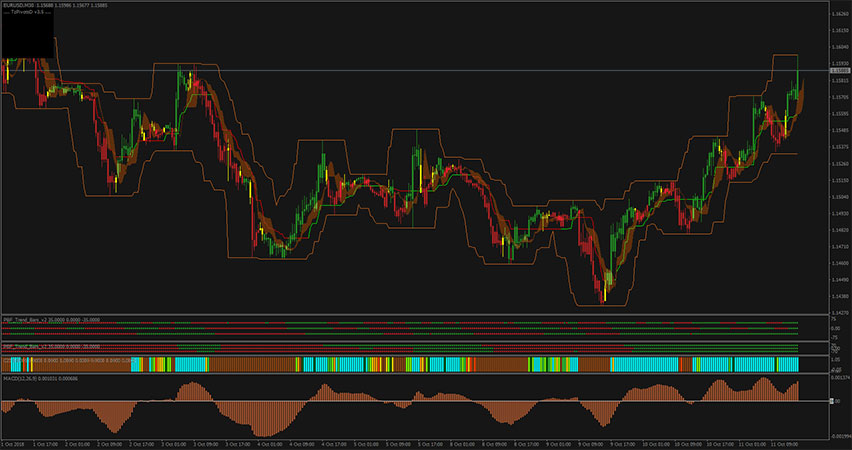Click price level 1.15260 on axis
Screen dimensions: 852x450
[x=841, y=164]
